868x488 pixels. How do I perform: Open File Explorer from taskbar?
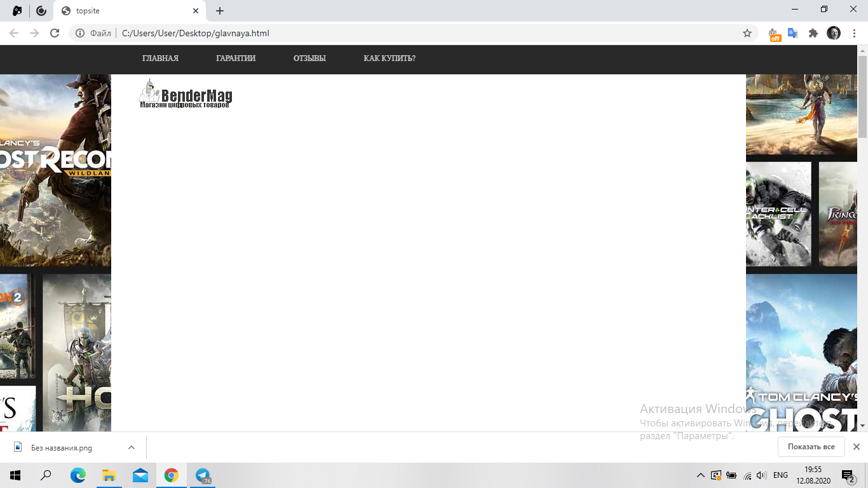(109, 475)
